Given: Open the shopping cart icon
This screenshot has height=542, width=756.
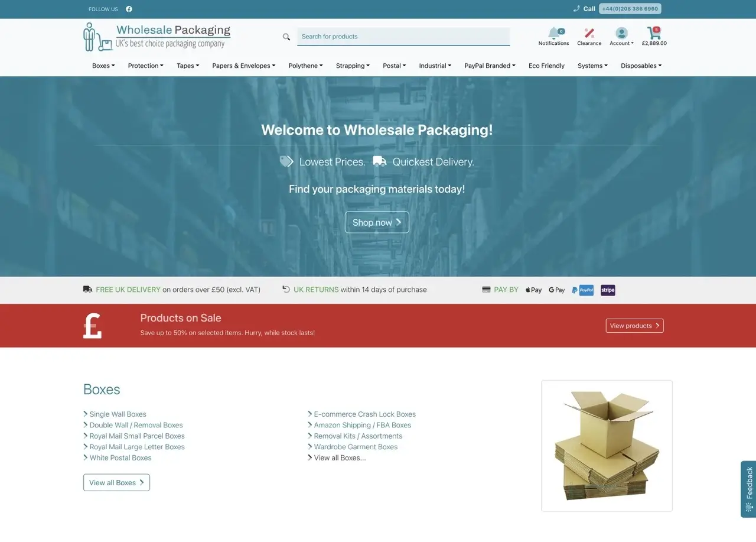Looking at the screenshot, I should point(653,34).
